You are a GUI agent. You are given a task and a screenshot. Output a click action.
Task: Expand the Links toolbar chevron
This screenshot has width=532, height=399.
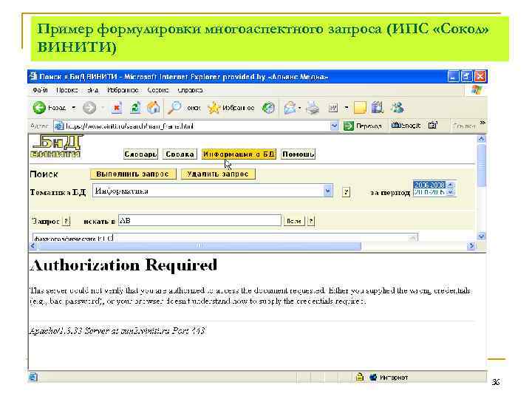click(482, 123)
